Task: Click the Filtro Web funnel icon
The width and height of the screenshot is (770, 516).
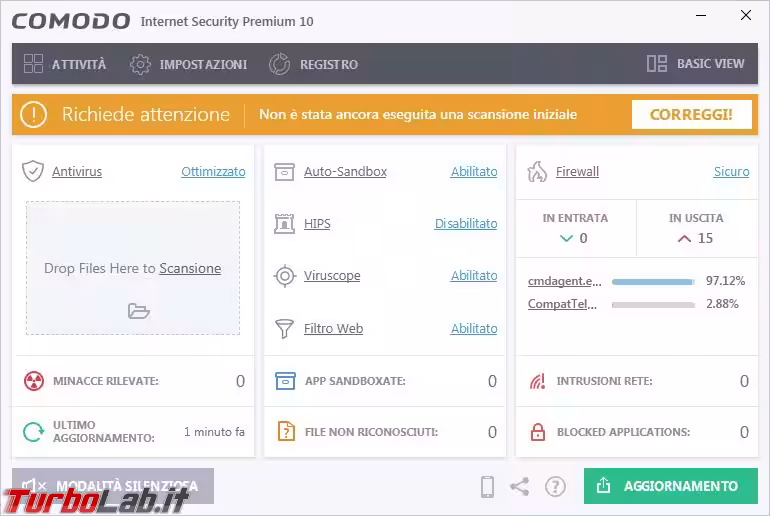Action: click(284, 328)
